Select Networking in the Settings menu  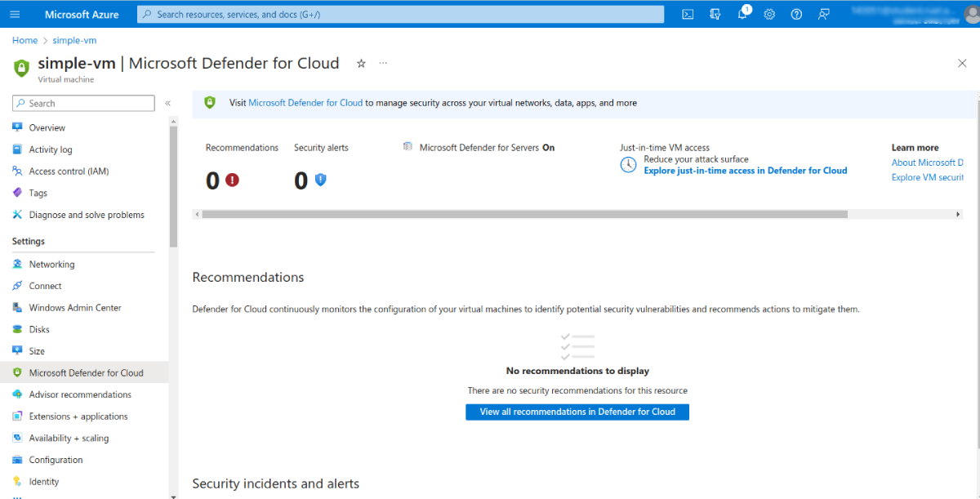pyautogui.click(x=51, y=265)
